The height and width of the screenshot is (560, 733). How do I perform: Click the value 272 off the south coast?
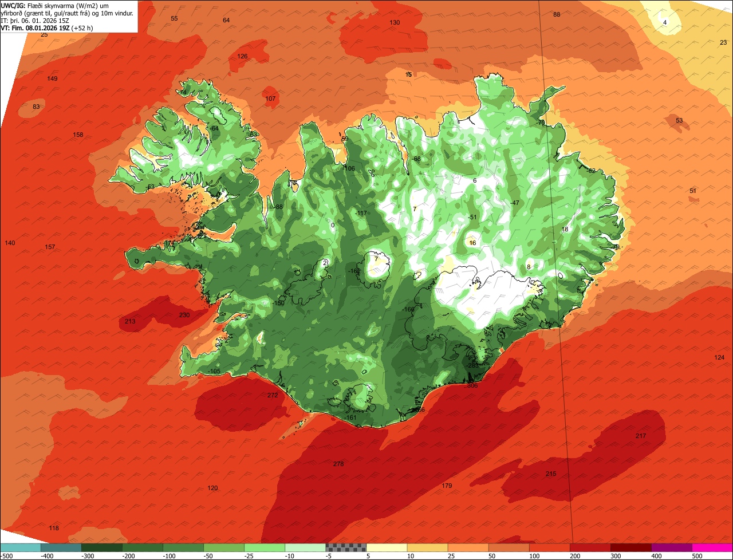(x=273, y=395)
